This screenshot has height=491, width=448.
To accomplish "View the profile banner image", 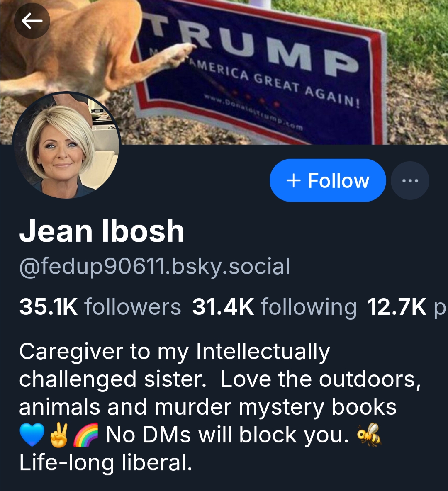I will [224, 72].
